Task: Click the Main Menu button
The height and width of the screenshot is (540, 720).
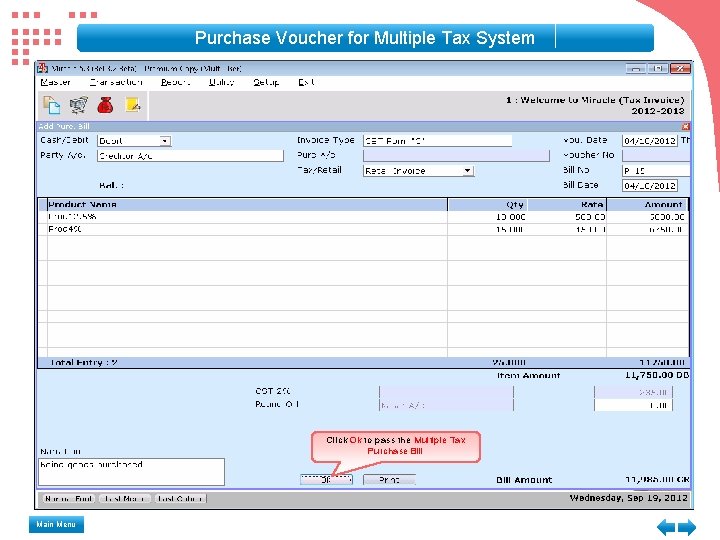Action: point(56,524)
